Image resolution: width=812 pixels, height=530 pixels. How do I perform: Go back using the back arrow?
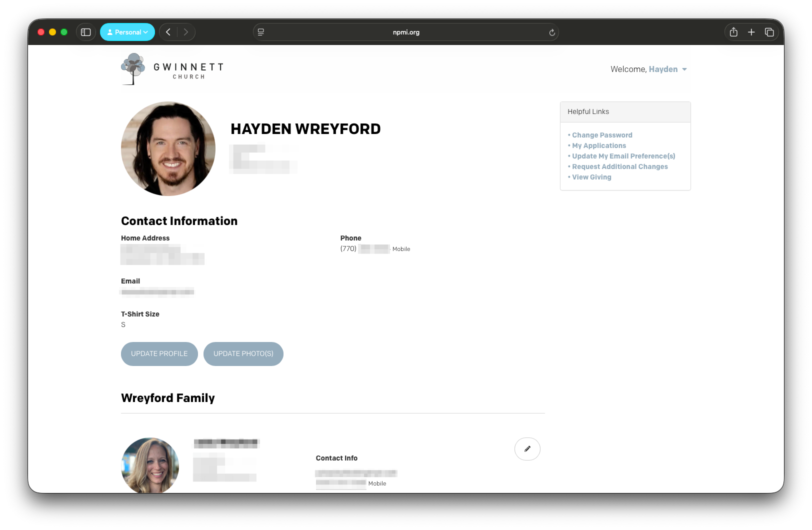coord(168,31)
